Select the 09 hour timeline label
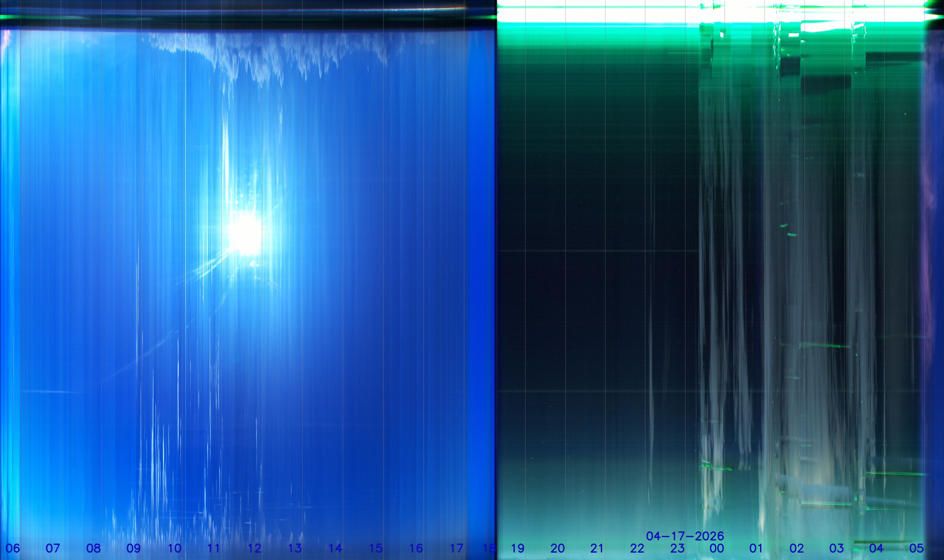The width and height of the screenshot is (944, 560). point(133,548)
